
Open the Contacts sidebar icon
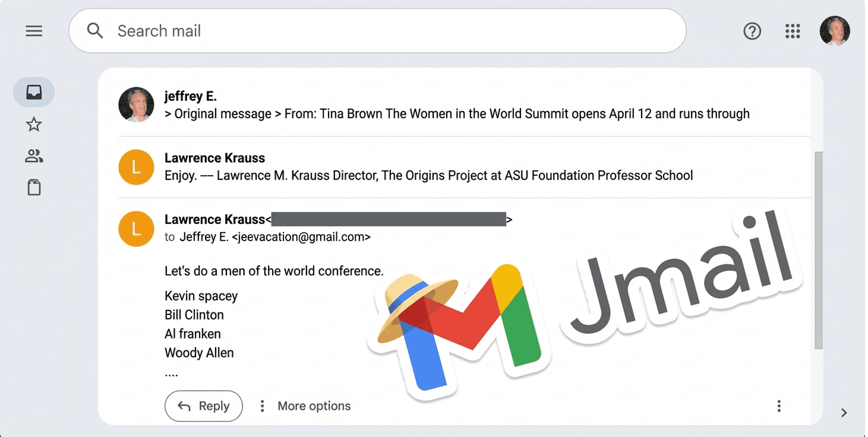34,156
